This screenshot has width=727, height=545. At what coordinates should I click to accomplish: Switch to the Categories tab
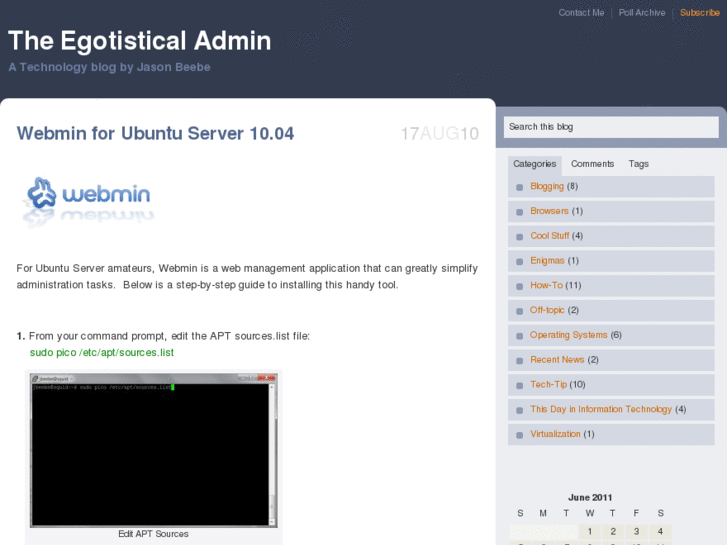point(535,164)
